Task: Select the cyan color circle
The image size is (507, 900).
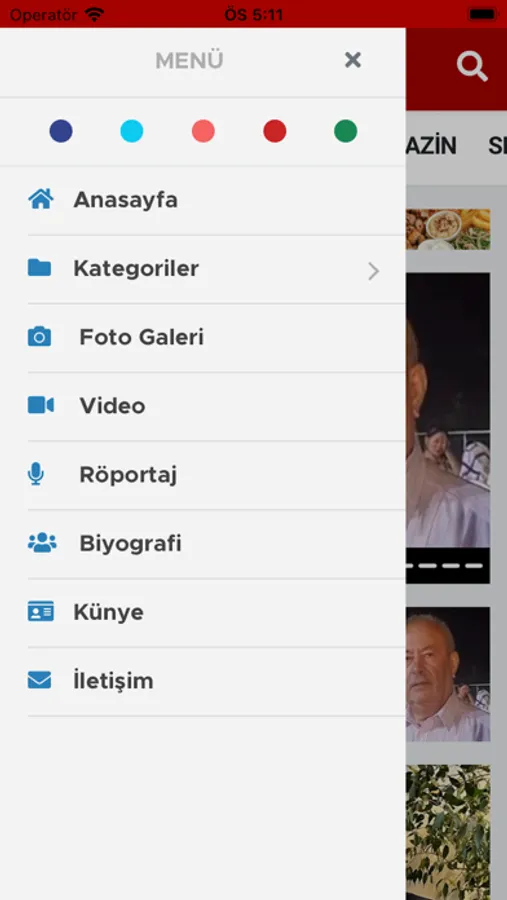Action: pyautogui.click(x=131, y=131)
